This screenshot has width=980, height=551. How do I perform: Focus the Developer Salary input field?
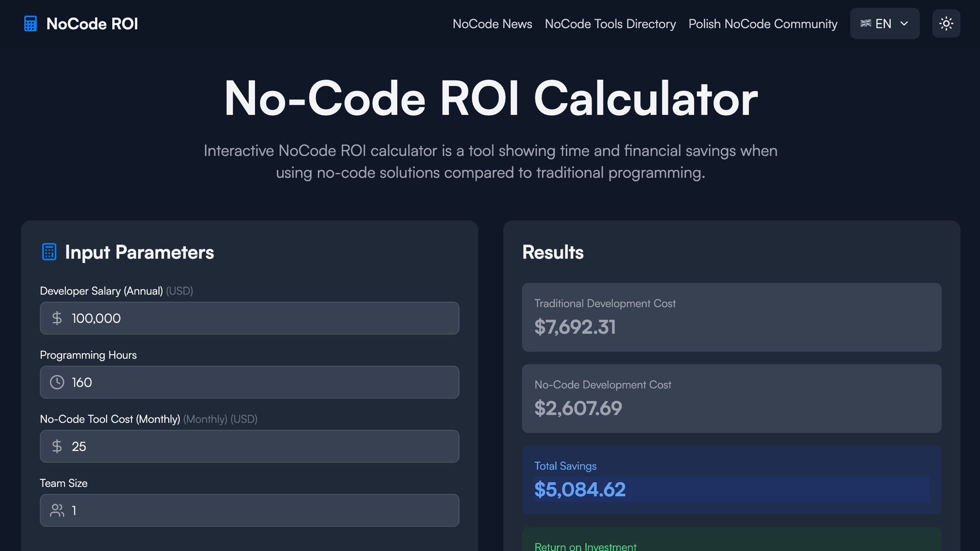click(x=249, y=318)
